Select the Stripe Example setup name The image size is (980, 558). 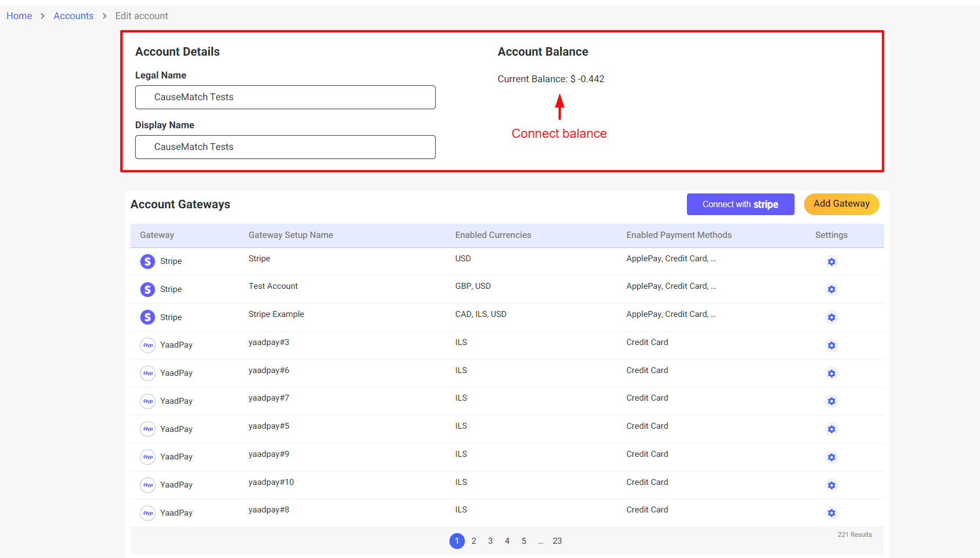276,314
